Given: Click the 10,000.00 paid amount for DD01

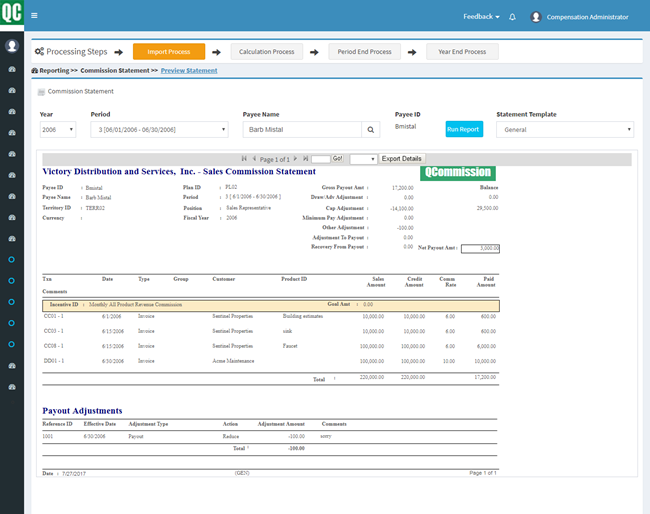Looking at the screenshot, I should 485,361.
